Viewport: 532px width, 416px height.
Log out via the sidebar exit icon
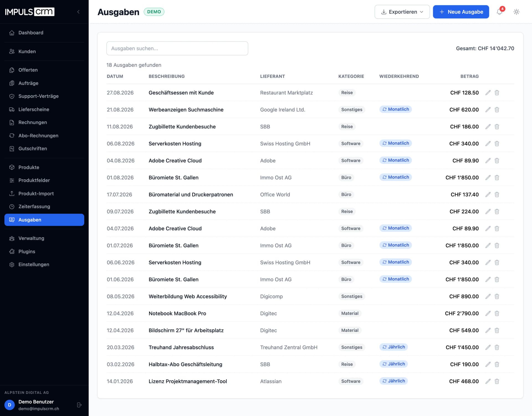tap(79, 405)
